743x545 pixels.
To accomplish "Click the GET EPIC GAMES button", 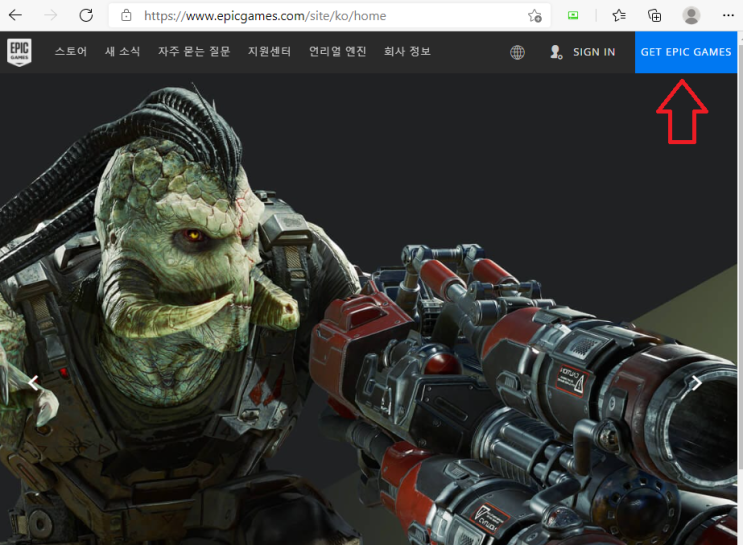I will coord(686,52).
